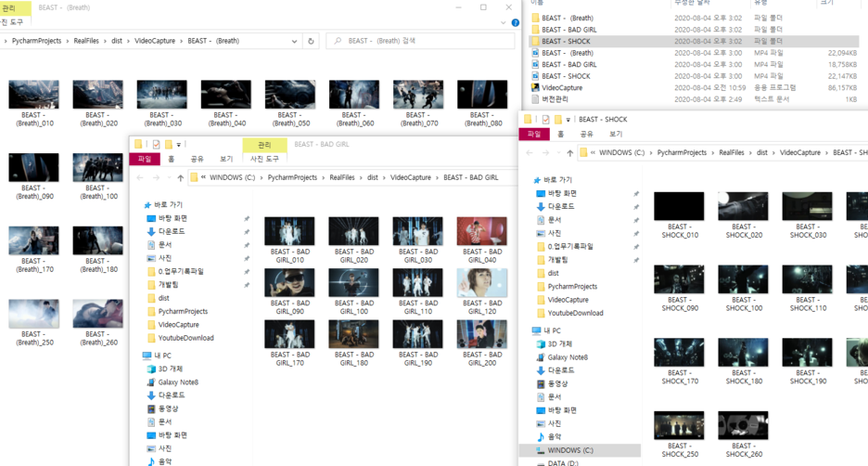This screenshot has width=868, height=466.
Task: Expand hidden breadcrumb chevron in BAD GIRL address bar
Action: click(203, 178)
